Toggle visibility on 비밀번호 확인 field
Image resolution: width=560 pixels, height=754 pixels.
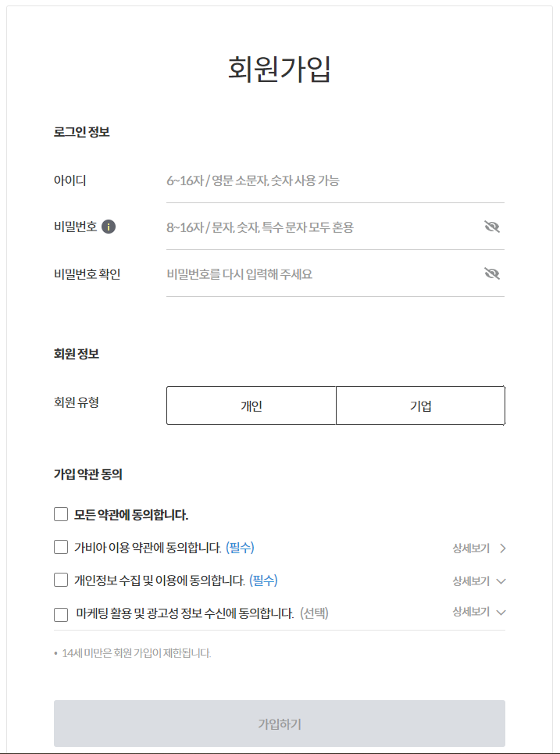coord(492,274)
